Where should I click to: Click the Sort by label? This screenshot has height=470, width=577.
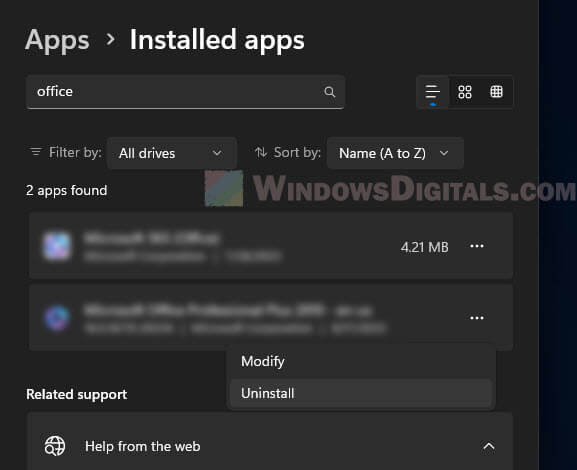(x=297, y=152)
